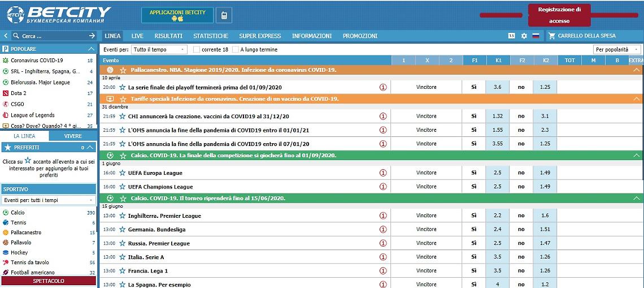Screen dimensions: 644x288
Task: Click the SPETTACOLO button
Action: coord(49,281)
